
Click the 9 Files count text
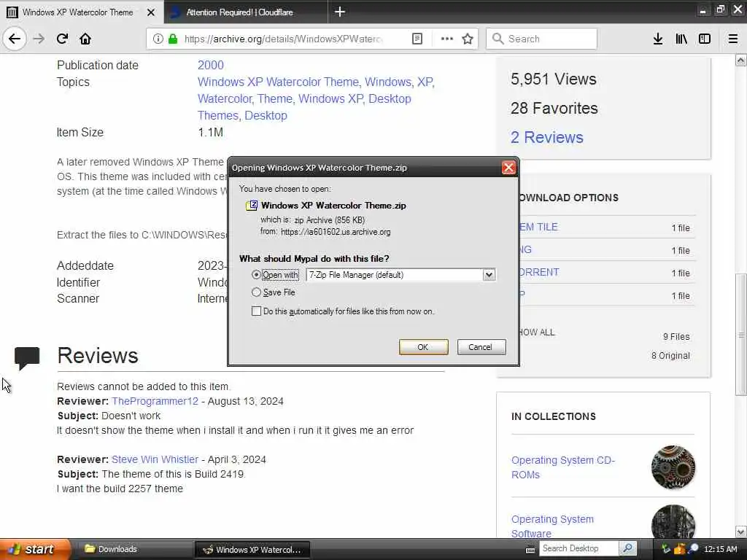[x=676, y=337]
